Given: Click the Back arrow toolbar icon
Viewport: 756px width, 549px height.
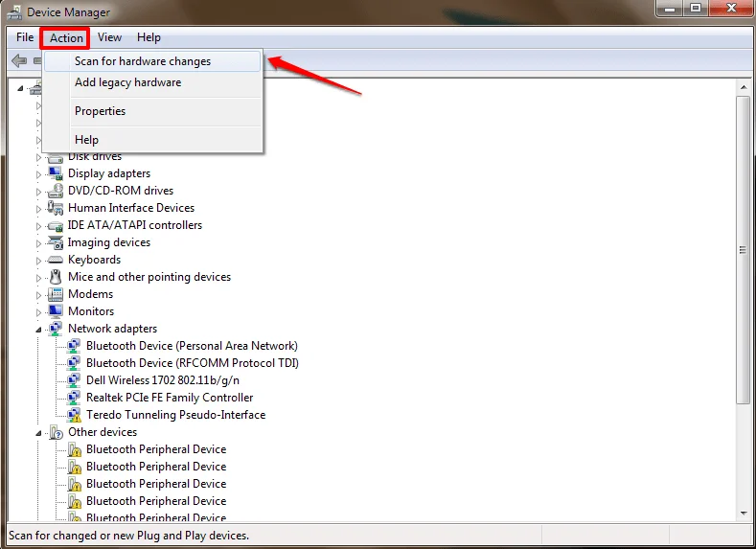Looking at the screenshot, I should [x=19, y=61].
